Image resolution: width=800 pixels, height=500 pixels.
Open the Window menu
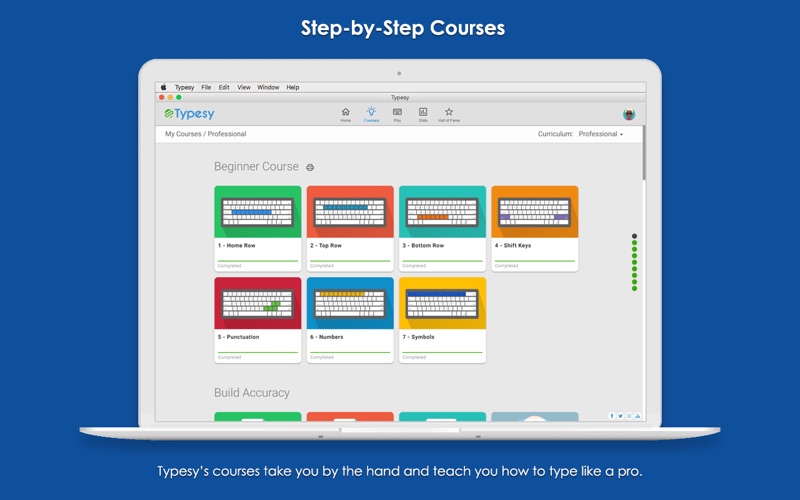pyautogui.click(x=268, y=87)
